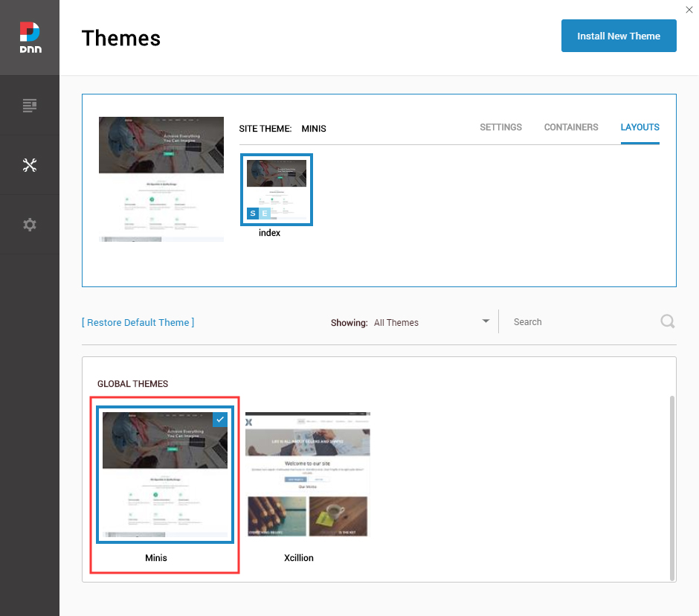
Task: Switch to the Settings tab
Action: click(x=500, y=127)
